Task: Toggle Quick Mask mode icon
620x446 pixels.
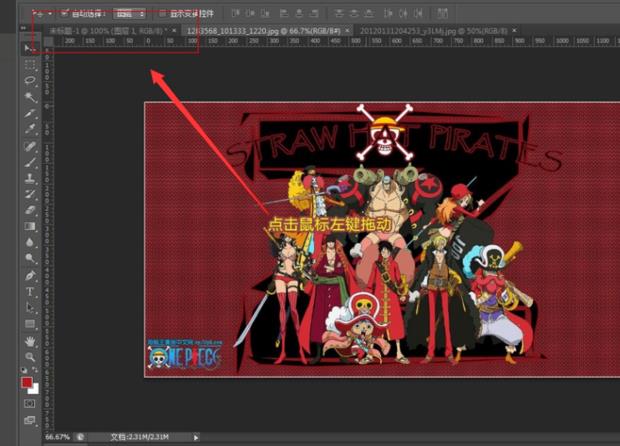Action: pyautogui.click(x=30, y=404)
